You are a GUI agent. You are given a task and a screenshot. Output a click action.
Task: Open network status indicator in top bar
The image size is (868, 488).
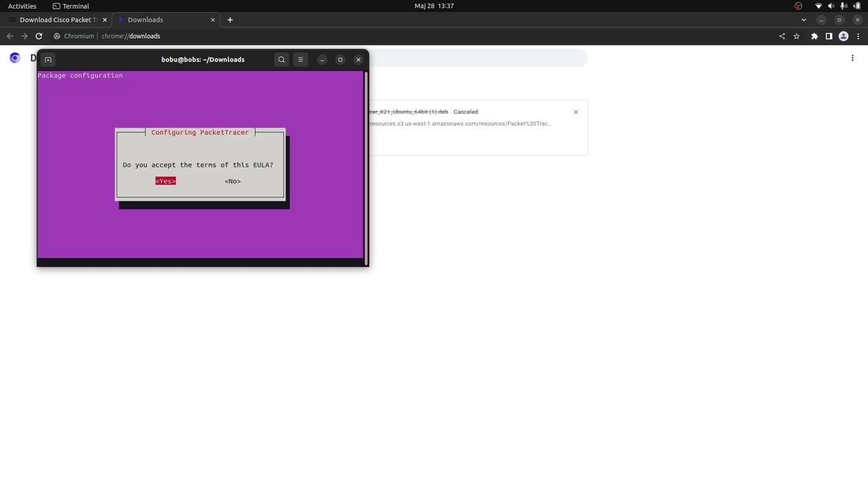(x=818, y=6)
